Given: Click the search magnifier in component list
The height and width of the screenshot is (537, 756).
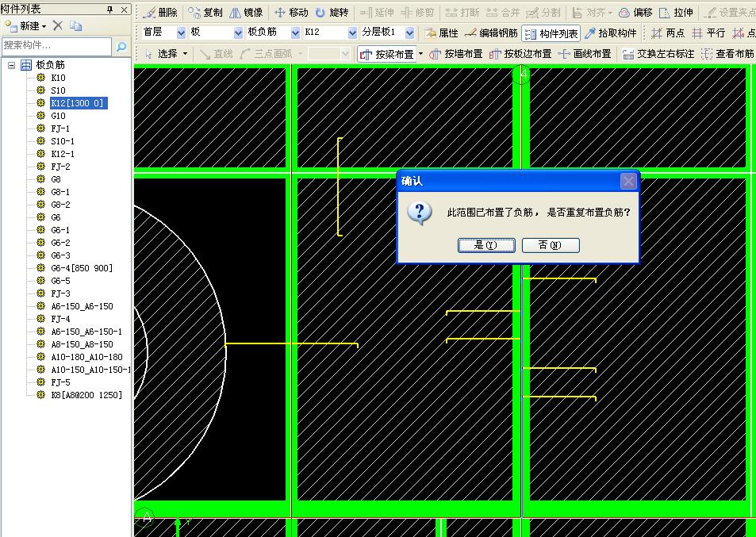Looking at the screenshot, I should (121, 47).
